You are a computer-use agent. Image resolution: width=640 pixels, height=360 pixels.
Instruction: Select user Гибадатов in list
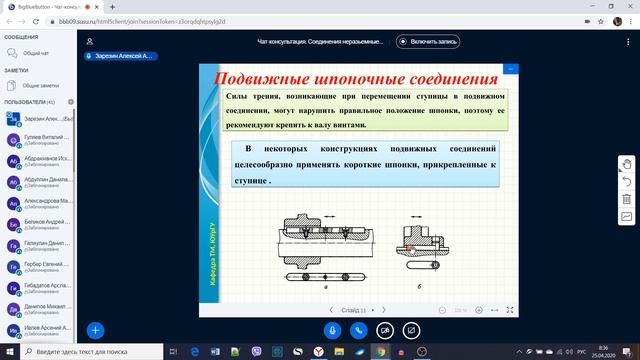pyautogui.click(x=39, y=288)
